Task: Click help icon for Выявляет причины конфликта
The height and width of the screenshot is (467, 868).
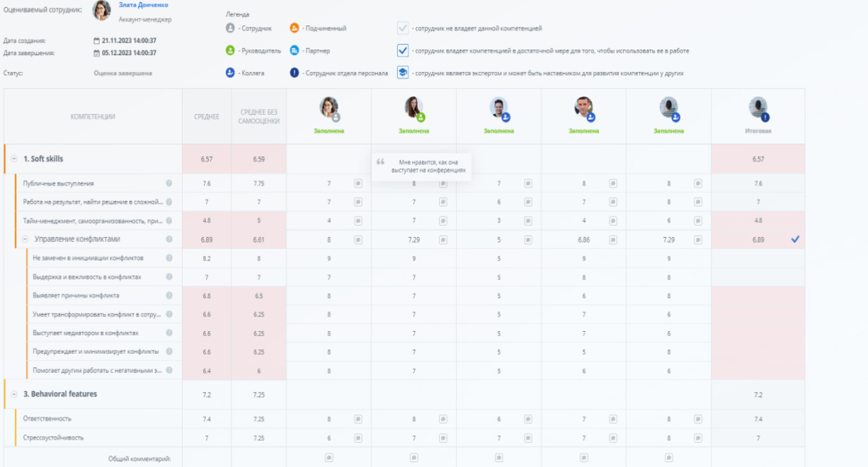Action: click(x=169, y=295)
